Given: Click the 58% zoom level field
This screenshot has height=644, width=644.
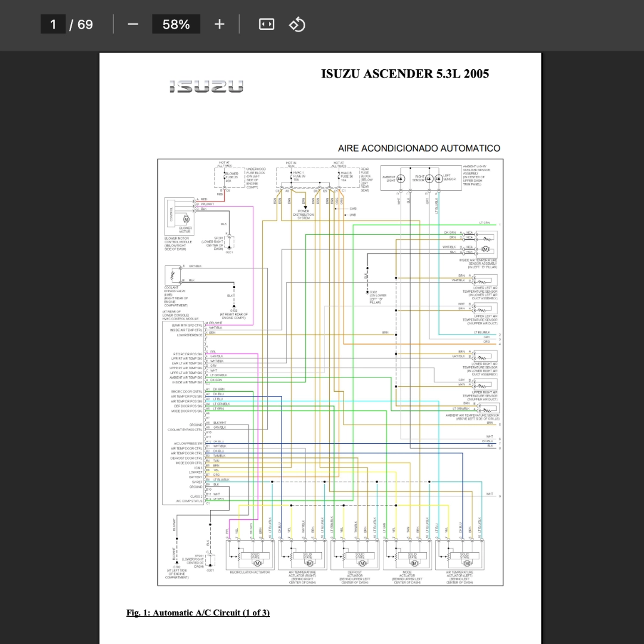Looking at the screenshot, I should click(176, 24).
